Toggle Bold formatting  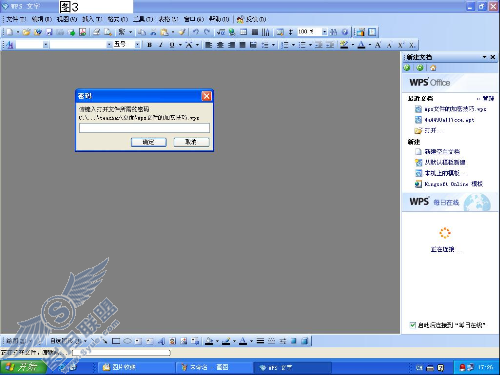pos(149,45)
